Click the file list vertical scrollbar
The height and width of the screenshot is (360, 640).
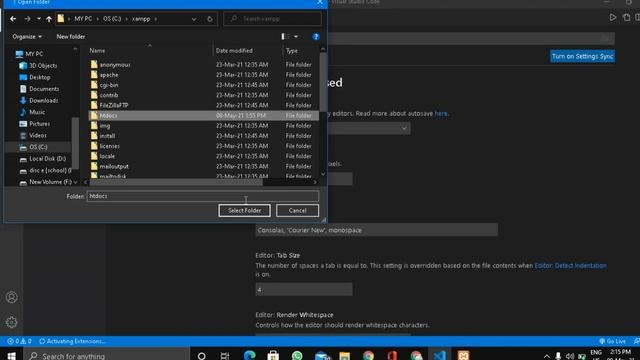[x=323, y=82]
